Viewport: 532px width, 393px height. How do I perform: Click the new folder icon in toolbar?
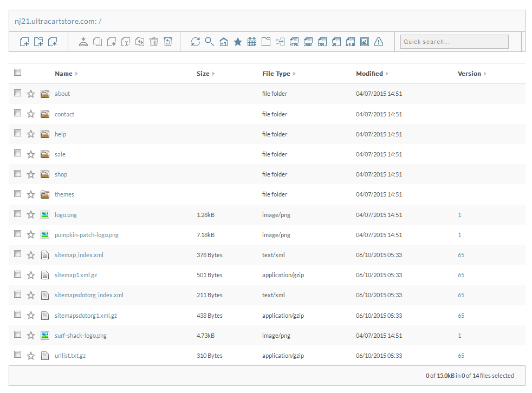point(38,42)
